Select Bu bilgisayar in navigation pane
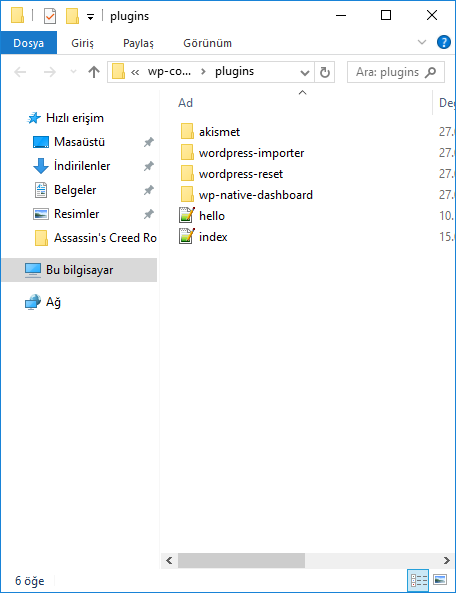 [x=79, y=270]
